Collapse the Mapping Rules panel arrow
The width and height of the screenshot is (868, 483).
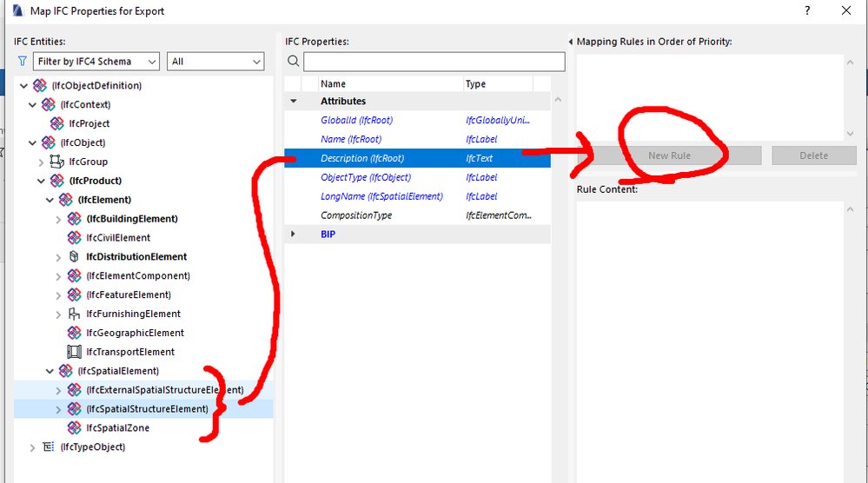pos(571,42)
